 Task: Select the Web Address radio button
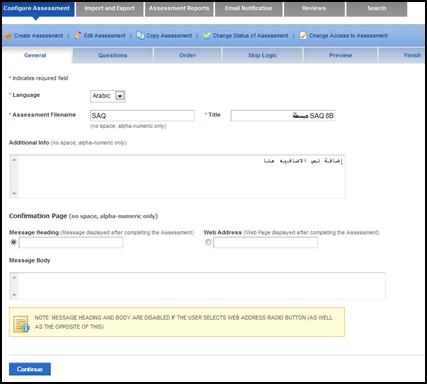[x=208, y=242]
